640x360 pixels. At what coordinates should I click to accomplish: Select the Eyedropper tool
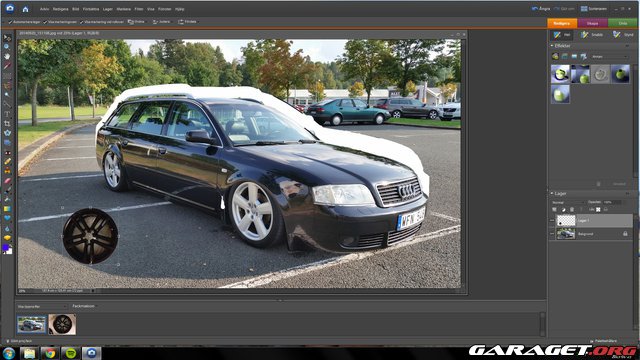tap(7, 66)
